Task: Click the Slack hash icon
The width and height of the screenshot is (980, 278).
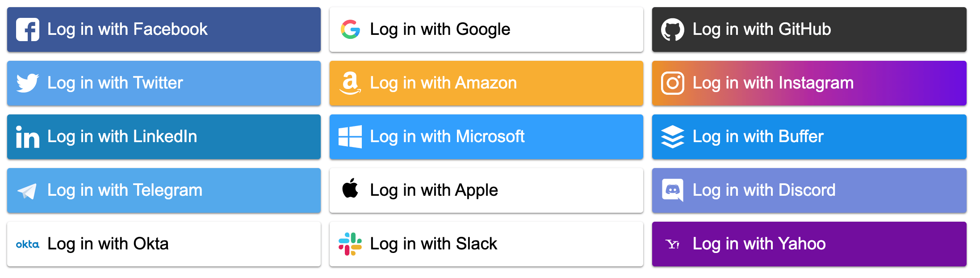Action: coord(351,244)
